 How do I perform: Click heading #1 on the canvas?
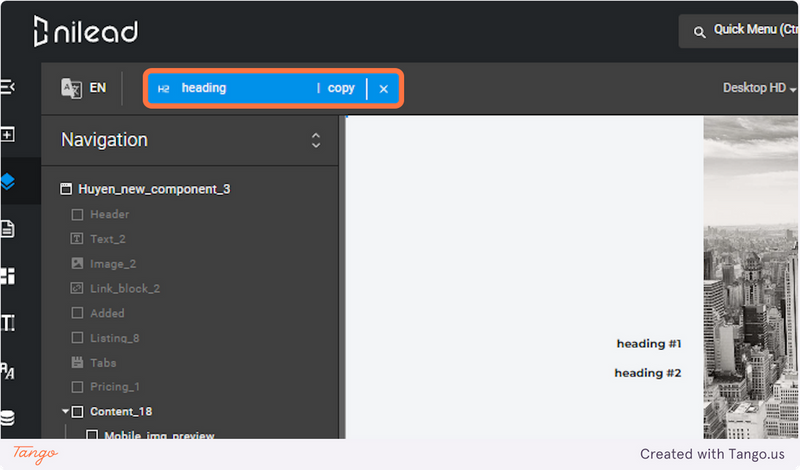point(648,343)
